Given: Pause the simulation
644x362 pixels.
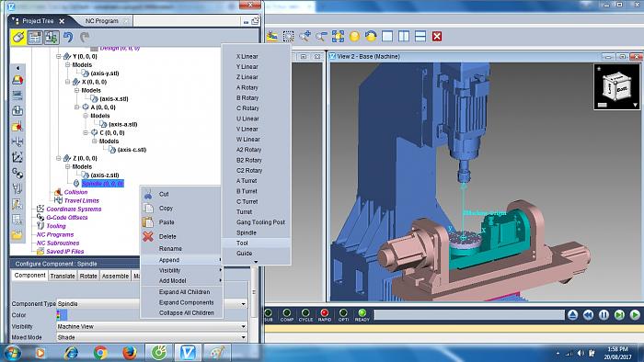Looking at the screenshot, I should click(604, 315).
